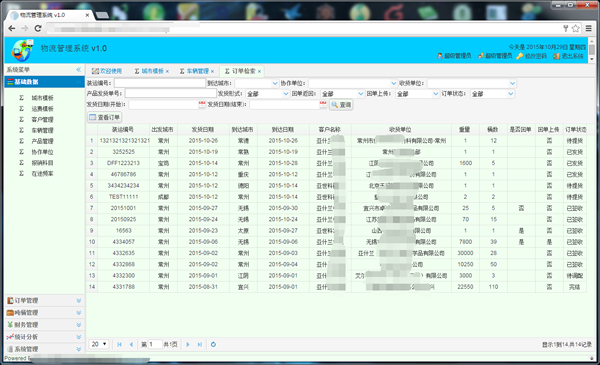
Task: Sort by the 到达日期 column header
Action: tap(283, 130)
